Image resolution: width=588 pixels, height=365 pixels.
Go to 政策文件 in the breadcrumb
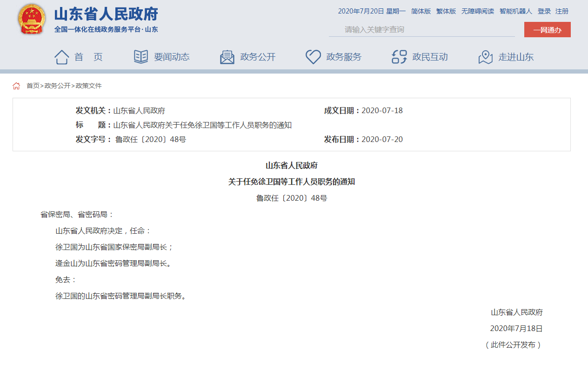coord(89,86)
